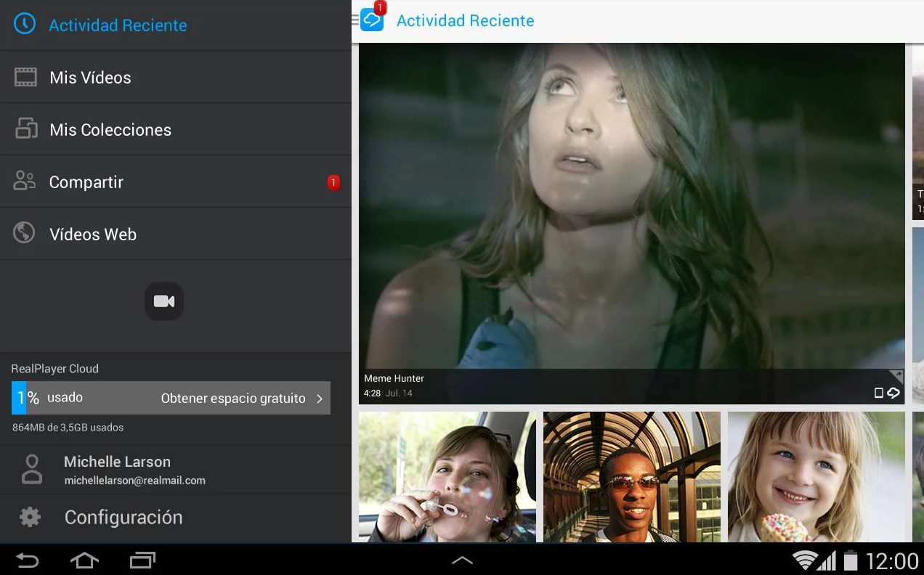Click the 4:28 duration label

[372, 393]
